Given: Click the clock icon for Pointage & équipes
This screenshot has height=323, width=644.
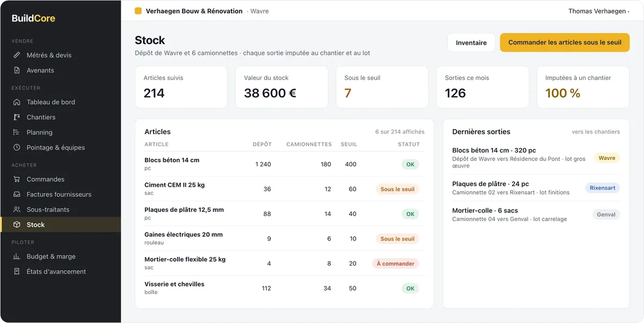Looking at the screenshot, I should (x=17, y=148).
